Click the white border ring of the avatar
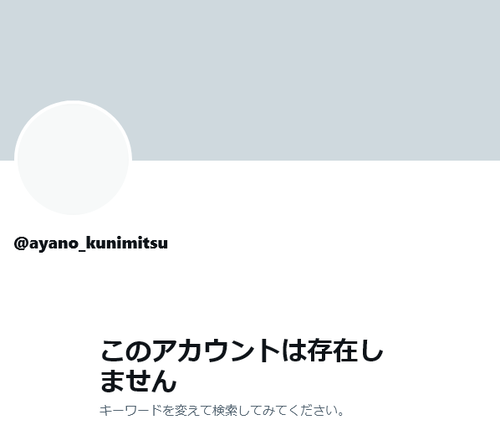 click(x=73, y=102)
